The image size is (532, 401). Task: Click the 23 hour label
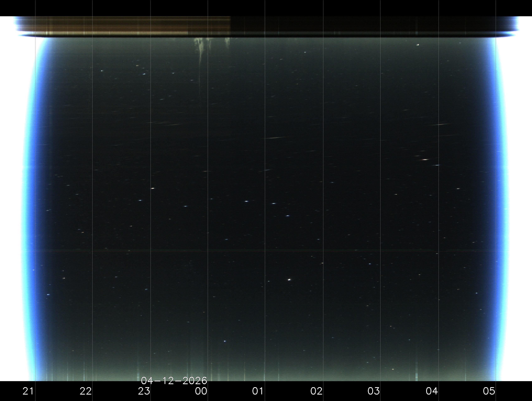pos(144,391)
